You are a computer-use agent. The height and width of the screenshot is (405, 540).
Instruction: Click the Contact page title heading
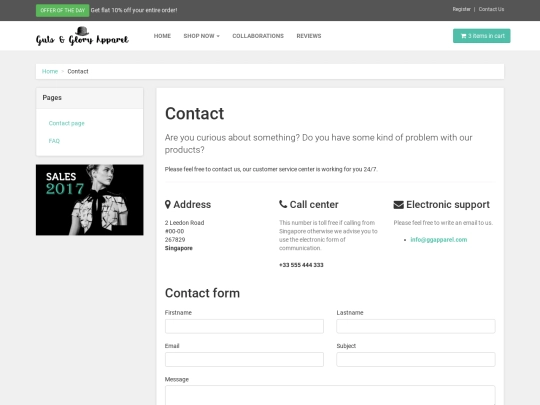tap(194, 114)
